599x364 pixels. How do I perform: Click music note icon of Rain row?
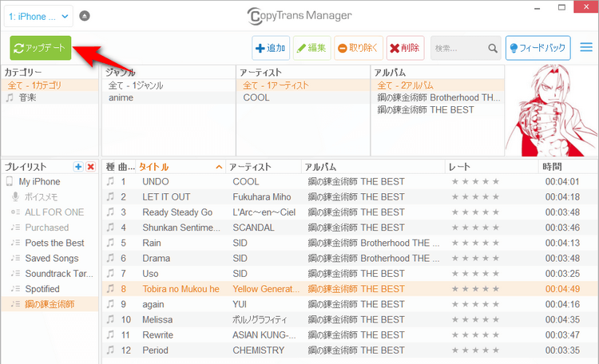tap(110, 243)
